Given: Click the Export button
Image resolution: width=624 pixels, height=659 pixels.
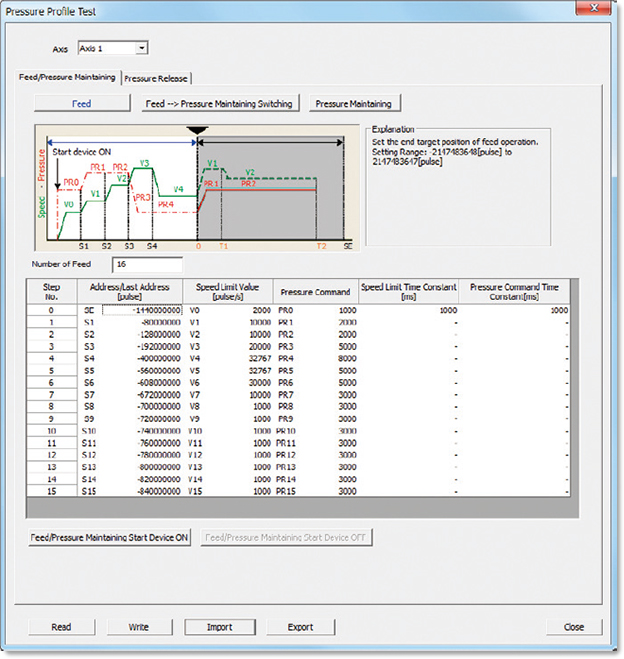Looking at the screenshot, I should pos(300,627).
